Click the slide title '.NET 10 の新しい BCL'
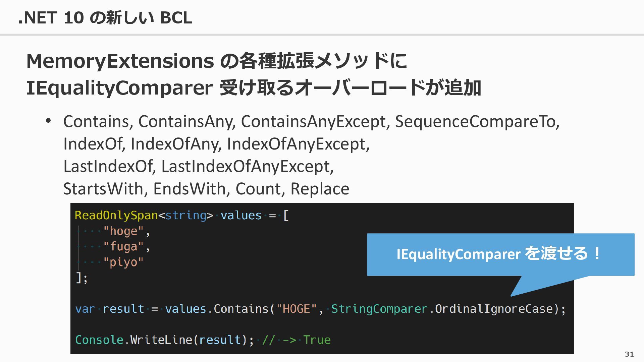Image resolution: width=644 pixels, height=362 pixels. [105, 17]
